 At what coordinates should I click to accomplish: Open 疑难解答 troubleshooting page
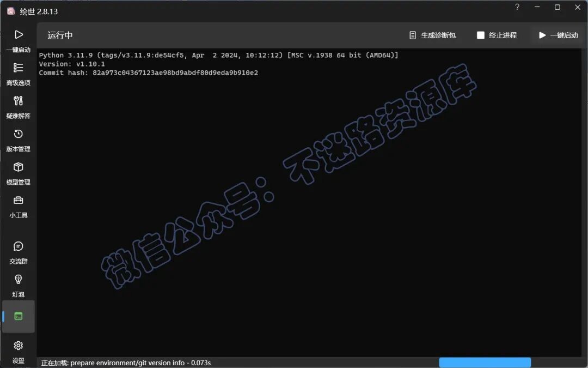tap(19, 107)
